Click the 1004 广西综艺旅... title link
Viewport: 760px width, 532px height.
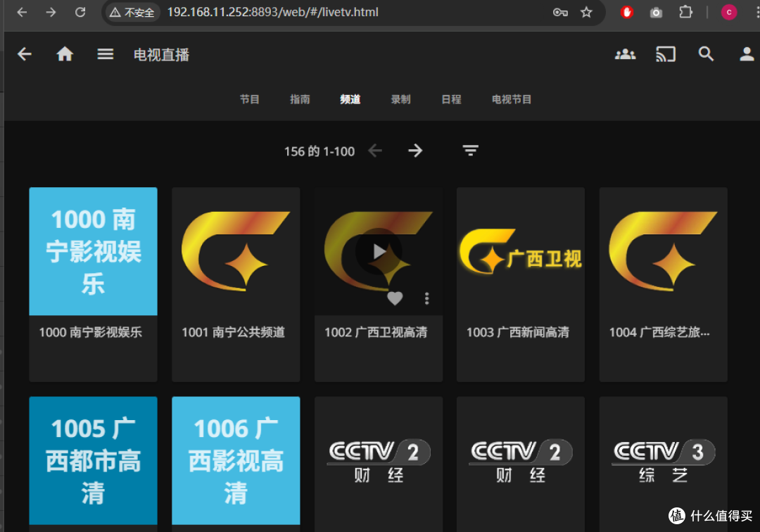[659, 332]
